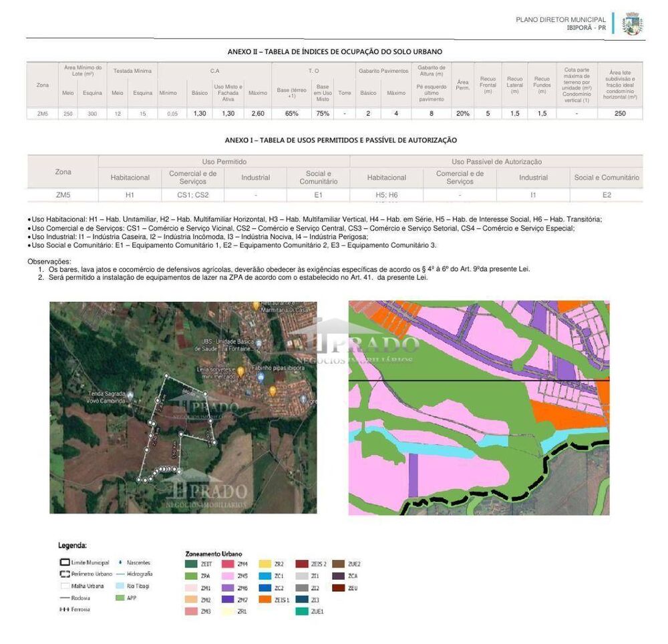This screenshot has height=644, width=668.
Task: Select the ZEIT dark green swatch
Action: 191,564
